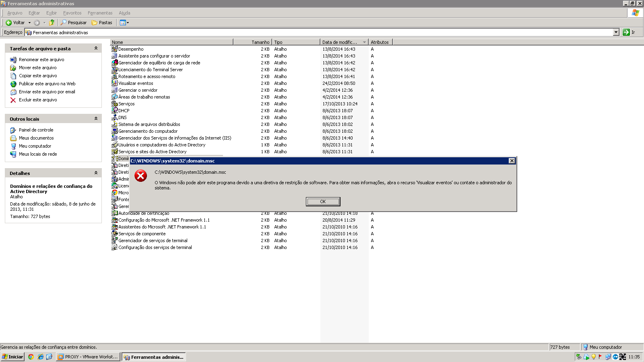Viewport: 644px width, 362px height.
Task: Select Sistema de arquivos distribuídos item
Action: coord(149,124)
